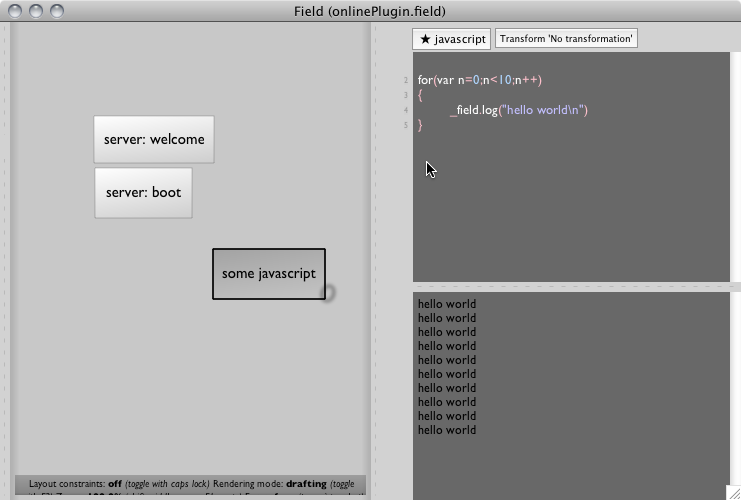This screenshot has width=741, height=500.
Task: Click circular handle on 'some javascript' box
Action: tap(327, 292)
